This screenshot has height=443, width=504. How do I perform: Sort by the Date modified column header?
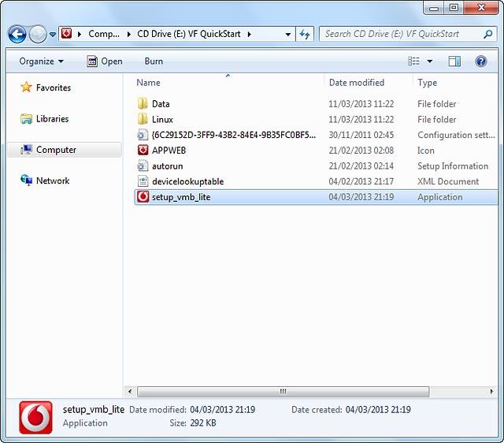pos(357,83)
